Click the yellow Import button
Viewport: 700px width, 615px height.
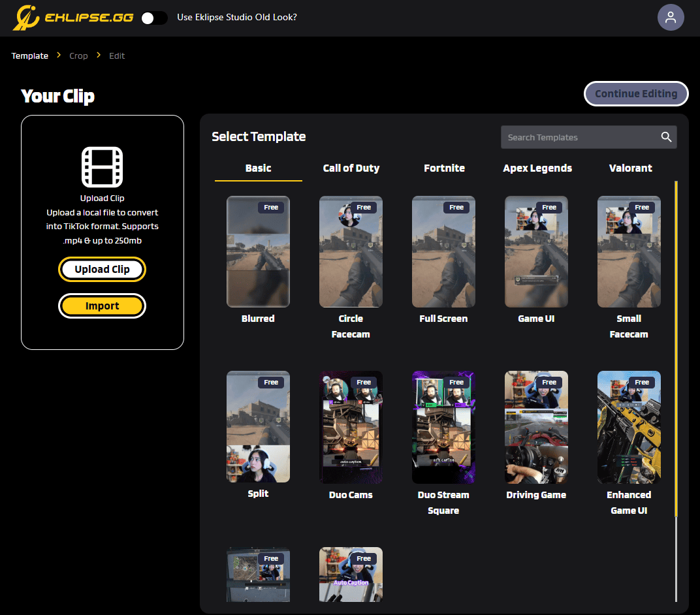click(x=103, y=306)
